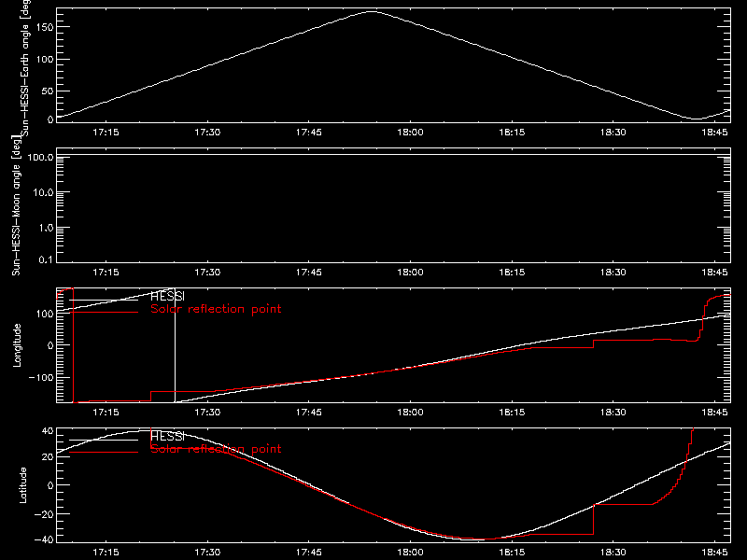Click the red legend line in Latitude plot
Image resolution: width=747 pixels, height=560 pixels.
coord(104,452)
